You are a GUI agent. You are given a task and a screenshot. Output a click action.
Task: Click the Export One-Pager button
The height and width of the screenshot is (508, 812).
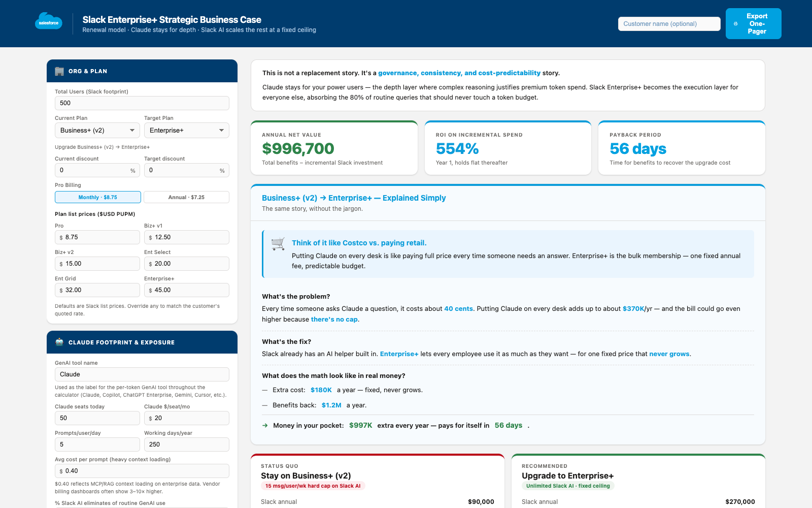(754, 24)
